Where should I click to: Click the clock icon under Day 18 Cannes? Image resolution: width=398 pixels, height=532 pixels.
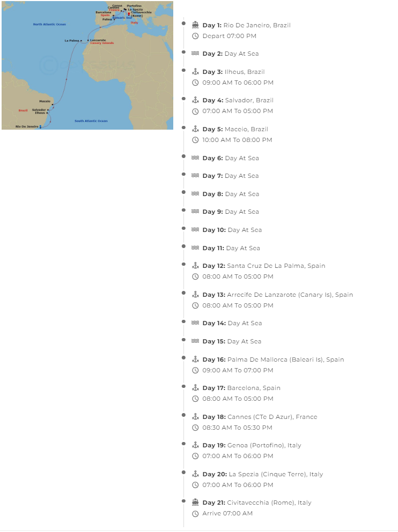pyautogui.click(x=195, y=428)
